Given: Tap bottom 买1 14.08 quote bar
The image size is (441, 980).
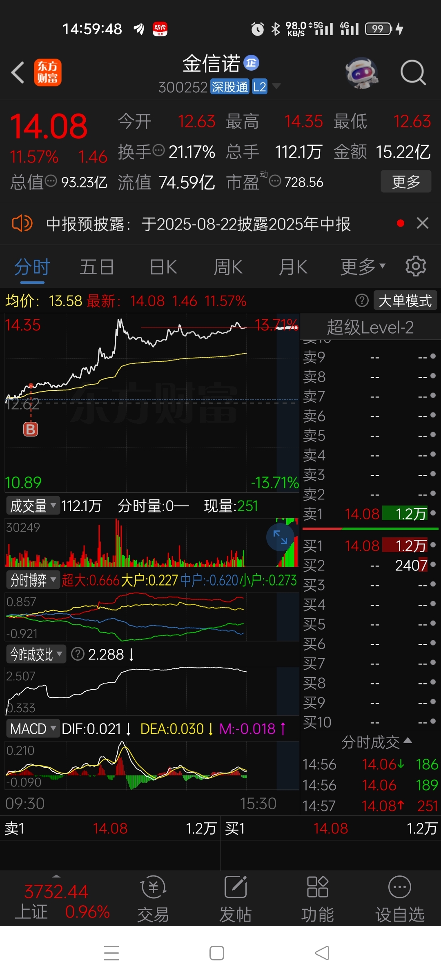Looking at the screenshot, I should coord(331,829).
